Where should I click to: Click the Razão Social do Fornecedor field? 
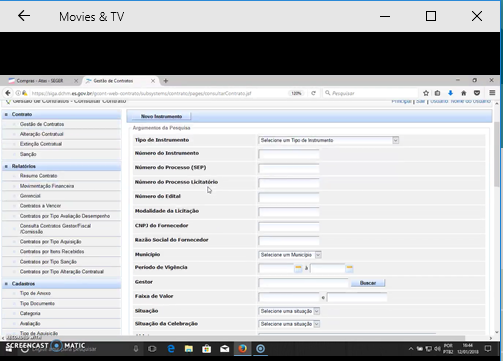coord(289,241)
